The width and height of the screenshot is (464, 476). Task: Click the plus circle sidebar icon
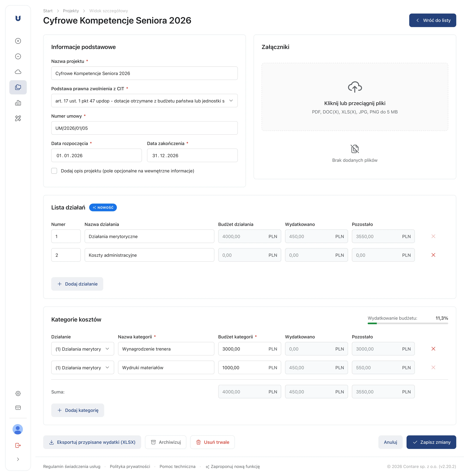point(18,41)
